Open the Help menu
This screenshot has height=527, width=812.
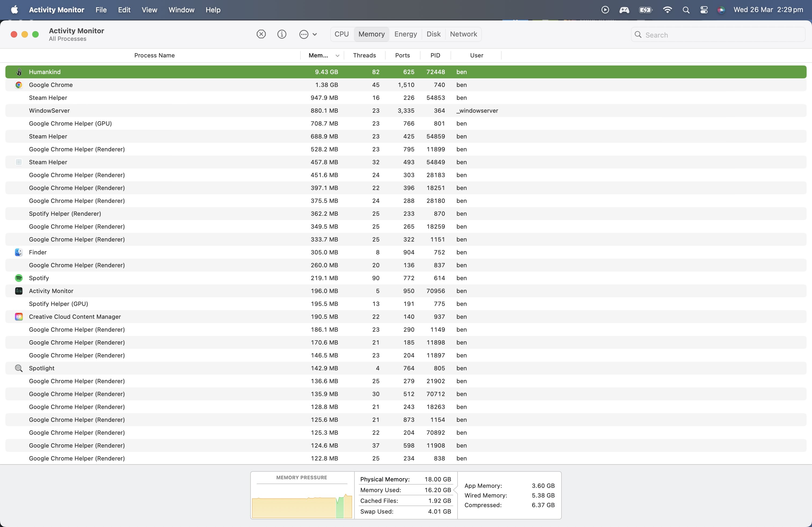click(x=213, y=10)
